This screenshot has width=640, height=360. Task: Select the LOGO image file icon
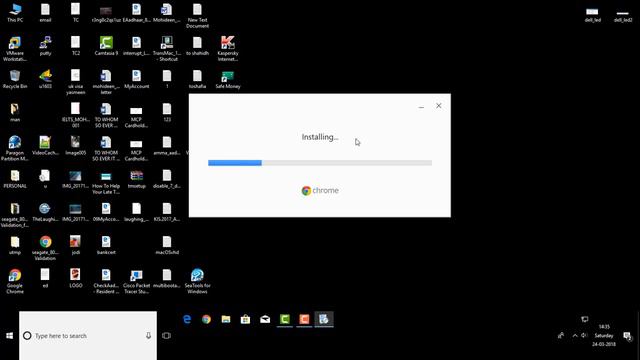coord(76,278)
